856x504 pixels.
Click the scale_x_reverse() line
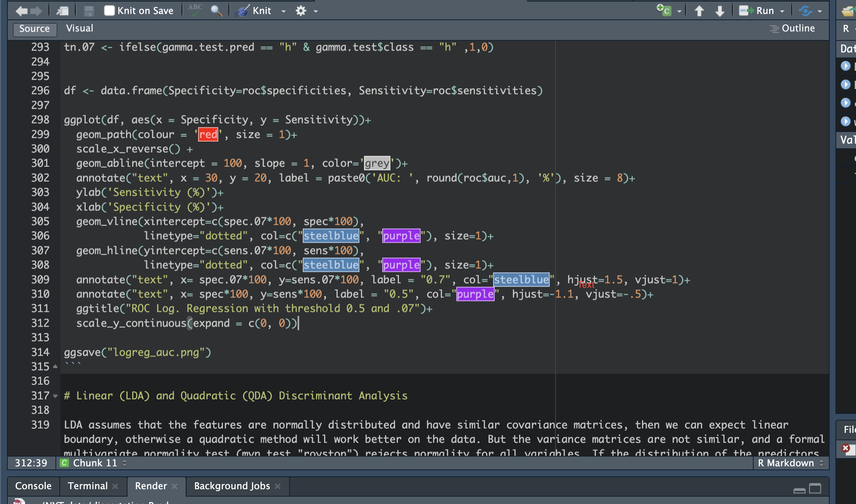tap(134, 149)
